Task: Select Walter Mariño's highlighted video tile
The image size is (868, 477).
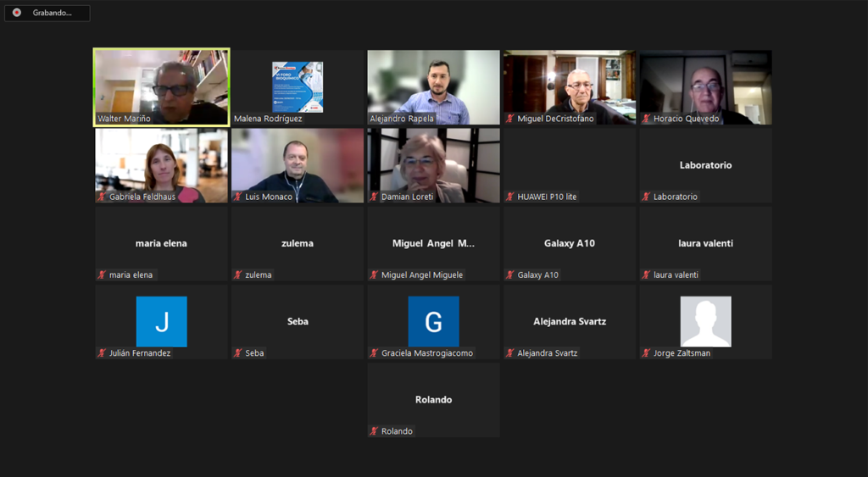Action: pyautogui.click(x=161, y=86)
